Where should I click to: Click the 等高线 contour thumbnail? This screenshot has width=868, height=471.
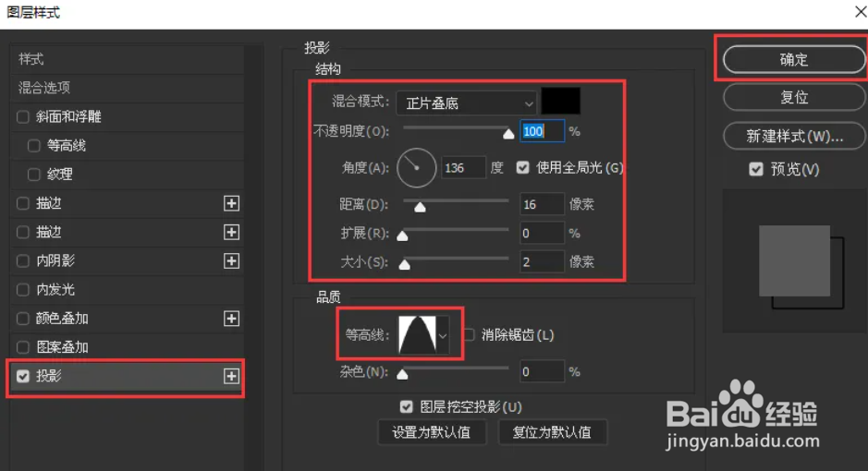[x=417, y=335]
